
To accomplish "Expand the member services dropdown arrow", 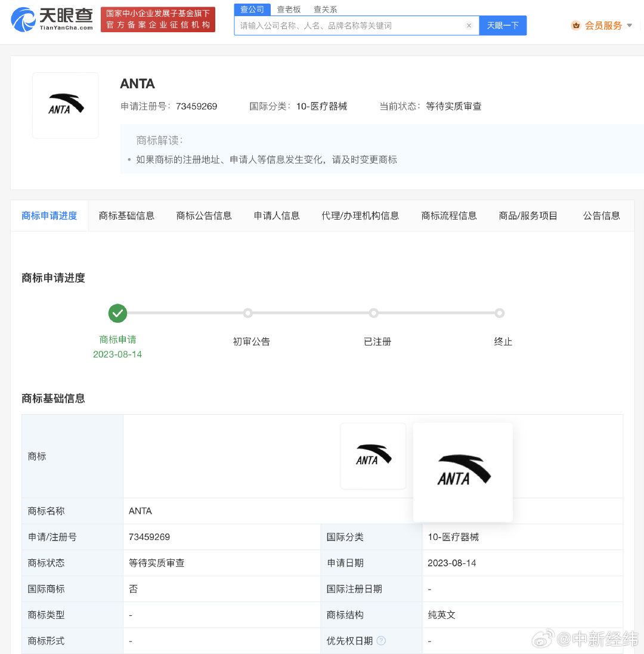I will click(629, 26).
